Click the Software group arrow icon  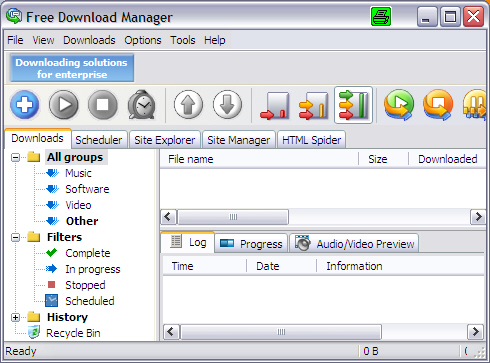click(52, 189)
